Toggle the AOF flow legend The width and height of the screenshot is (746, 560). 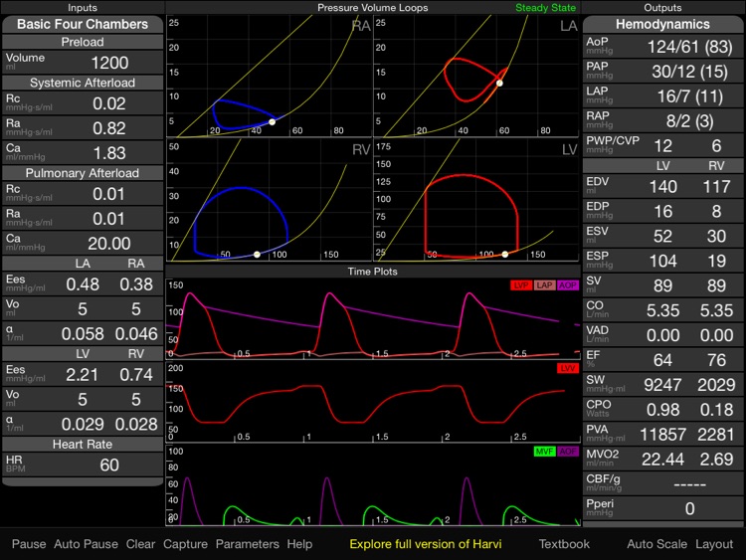tap(568, 451)
